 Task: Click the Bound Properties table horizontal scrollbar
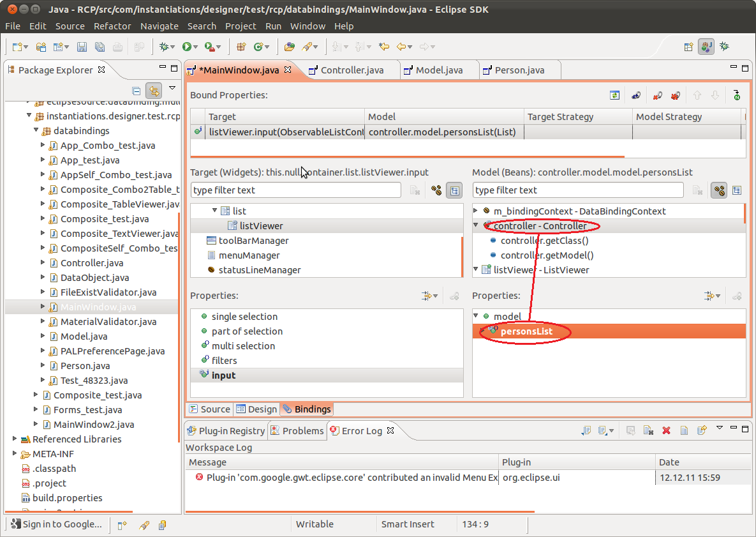pos(408,157)
